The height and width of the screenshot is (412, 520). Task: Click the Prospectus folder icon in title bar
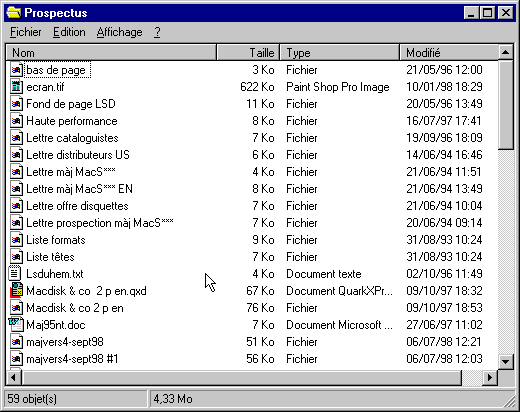[x=14, y=13]
